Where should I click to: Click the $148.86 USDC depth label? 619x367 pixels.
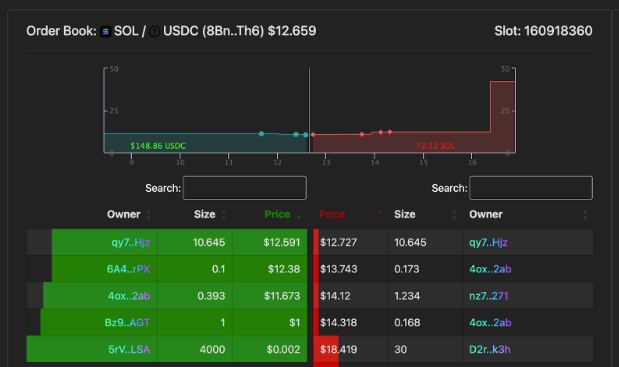158,146
